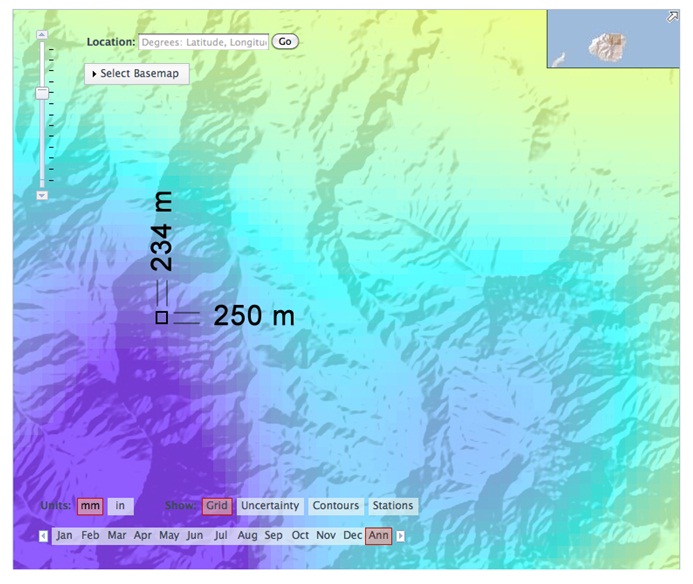
Task: Expand the Select Basemap menu
Action: [137, 74]
